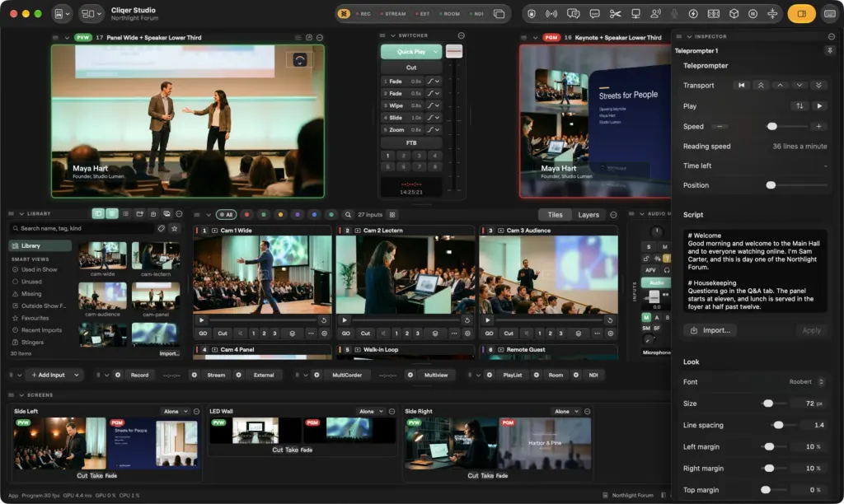Viewport: 844px width, 504px height.
Task: Collapse the Library panel chevron
Action: 21,213
